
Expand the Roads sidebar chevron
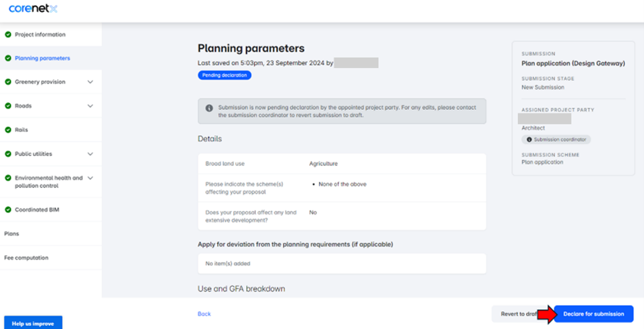click(x=91, y=106)
